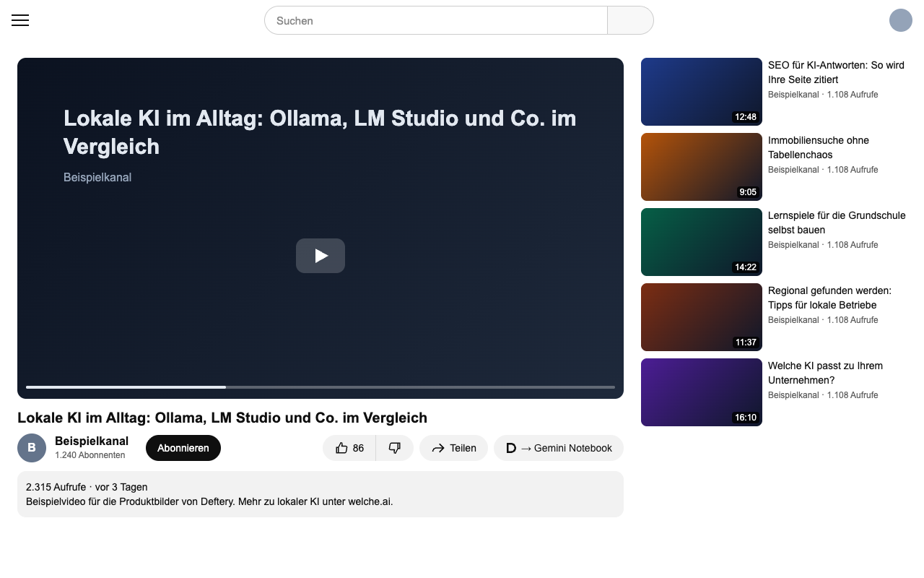Click the search submit button
This screenshot has height=578, width=924.
point(631,20)
